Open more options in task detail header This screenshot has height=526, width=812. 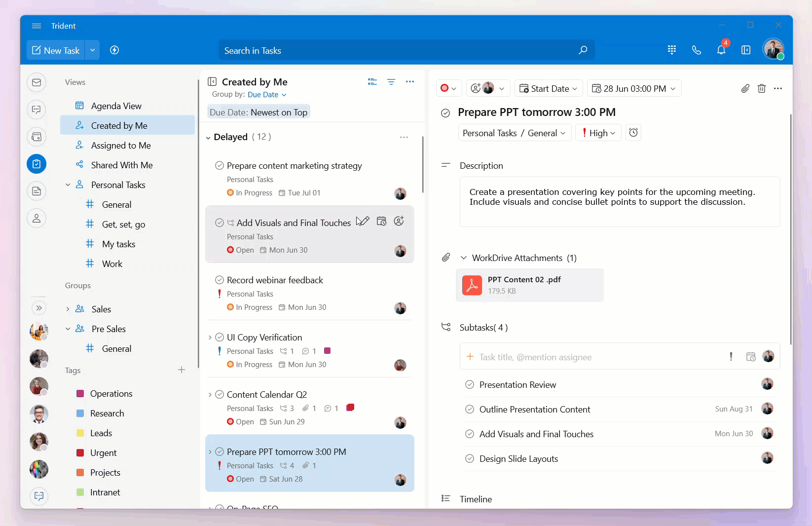coord(778,88)
